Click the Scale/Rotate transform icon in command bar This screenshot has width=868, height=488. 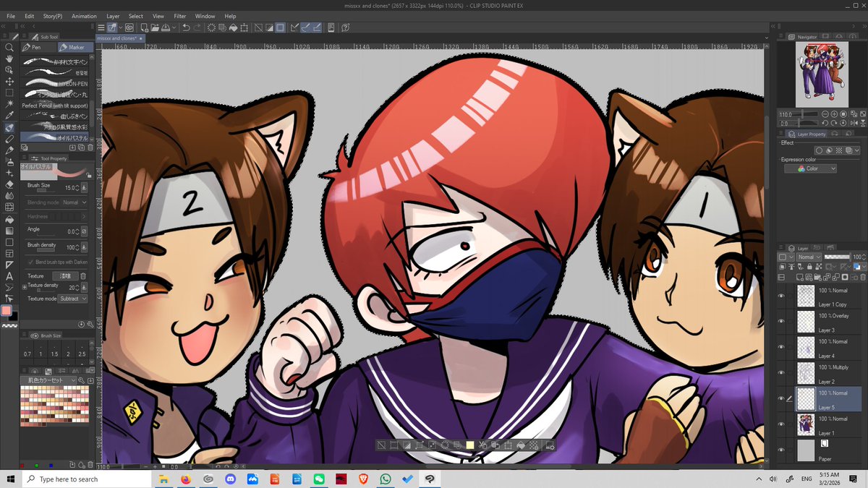[x=245, y=27]
